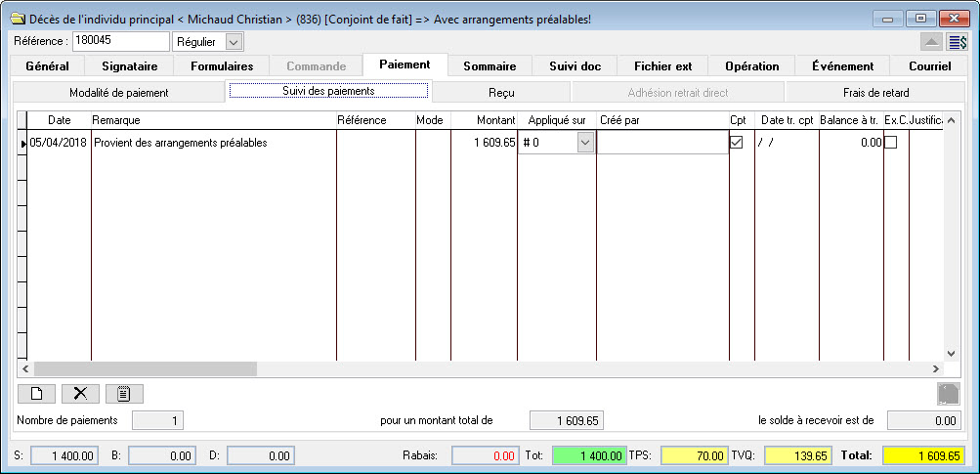This screenshot has height=474, width=980.
Task: Click the gray up-arrow icon near top right
Action: point(932,42)
